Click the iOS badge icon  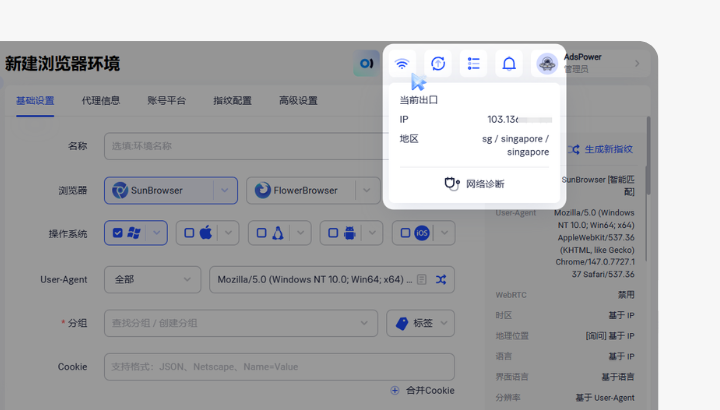click(422, 233)
